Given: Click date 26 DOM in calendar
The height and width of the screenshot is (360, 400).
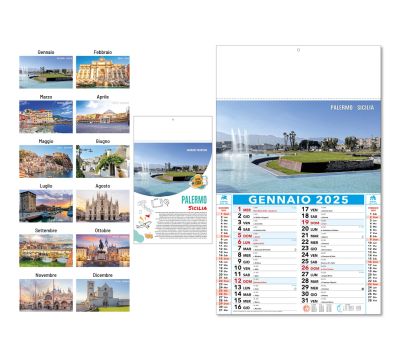Looking at the screenshot, I should point(310,268).
